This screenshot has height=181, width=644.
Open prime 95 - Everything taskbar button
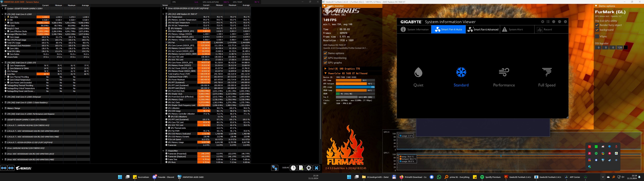[457, 177]
